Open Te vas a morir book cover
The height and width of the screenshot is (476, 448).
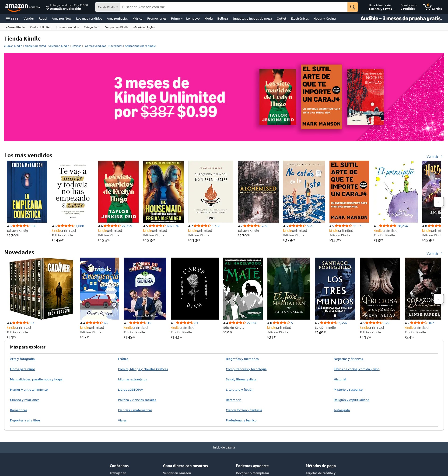tap(73, 192)
